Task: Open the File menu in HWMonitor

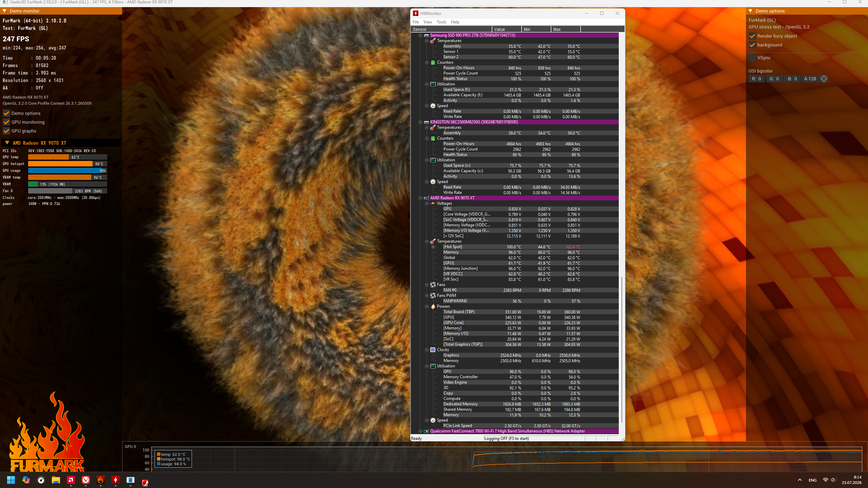Action: 416,22
